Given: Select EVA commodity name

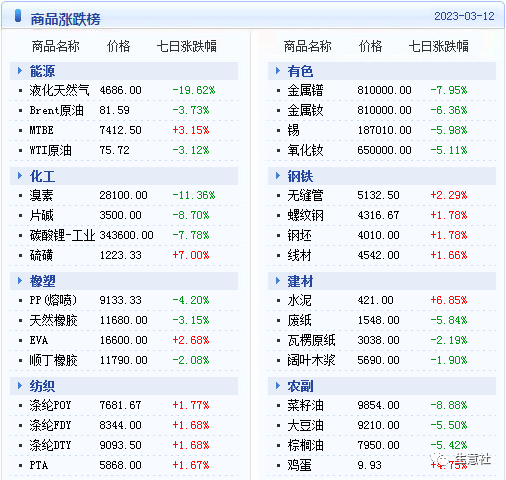Looking at the screenshot, I should [39, 340].
